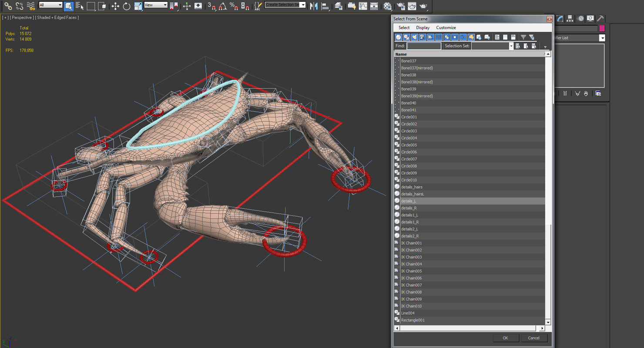Expand Create Selection Set dropdown

tap(303, 5)
